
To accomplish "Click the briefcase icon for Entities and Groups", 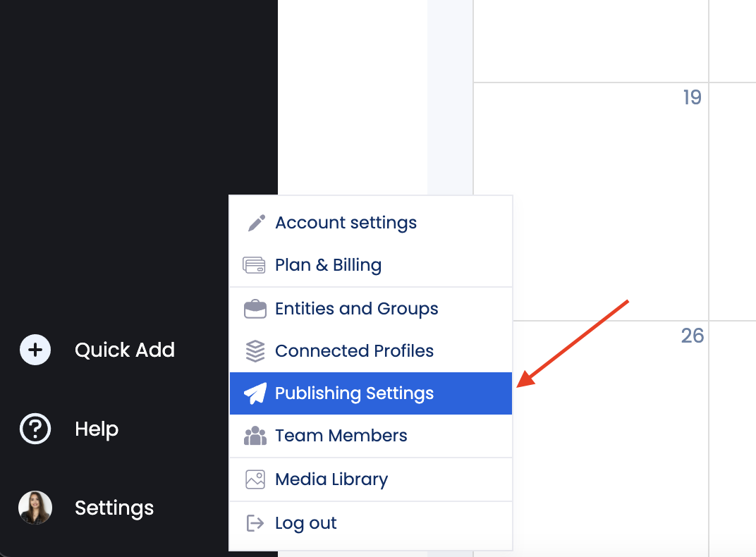I will pyautogui.click(x=255, y=309).
